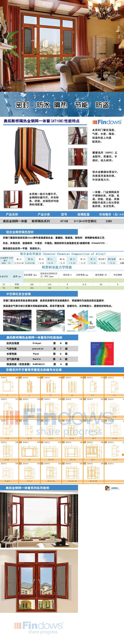
Task: Click the 防水 feature label on the banner
Action: [43, 105]
